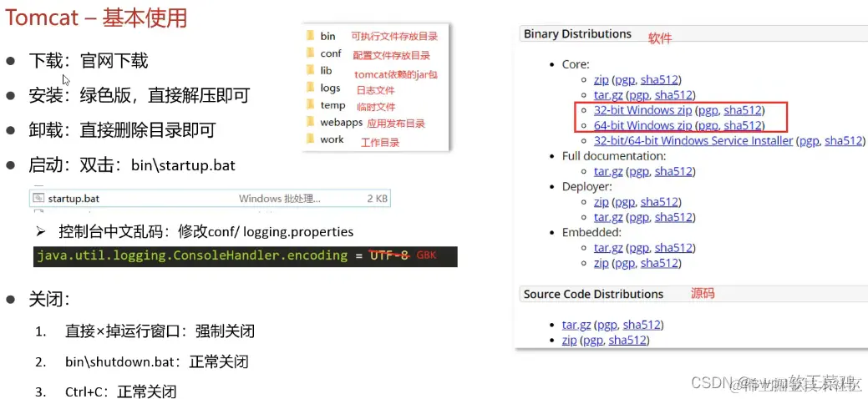Click the '应用发布目录' annotation for webapps
This screenshot has height=399, width=868.
[x=396, y=124]
